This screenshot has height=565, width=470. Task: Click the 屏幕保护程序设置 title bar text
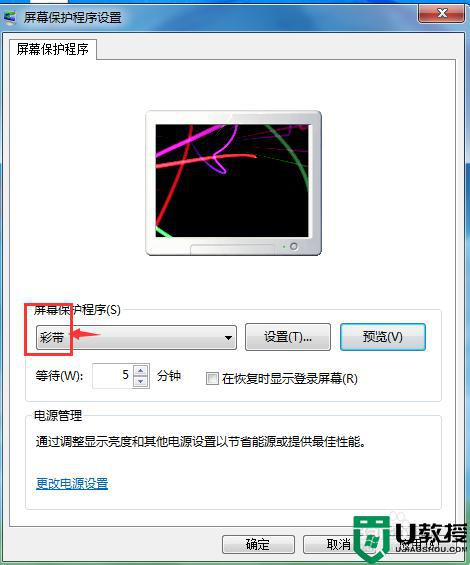click(72, 17)
